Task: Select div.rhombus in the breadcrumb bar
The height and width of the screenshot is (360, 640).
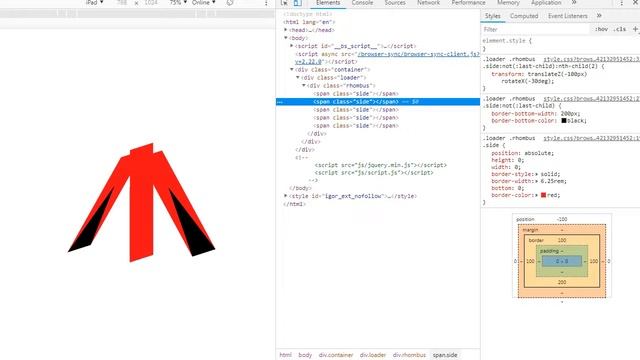Action: (x=409, y=355)
